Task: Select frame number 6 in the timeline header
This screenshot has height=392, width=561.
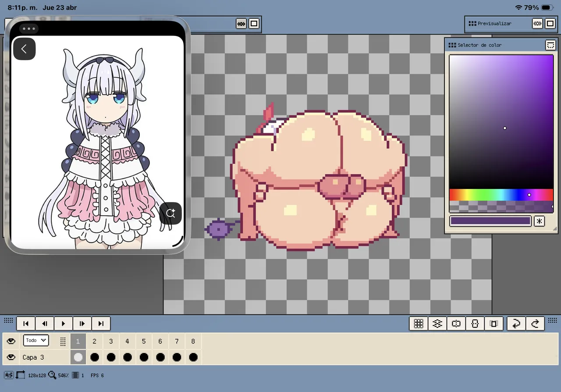Action: click(x=160, y=341)
